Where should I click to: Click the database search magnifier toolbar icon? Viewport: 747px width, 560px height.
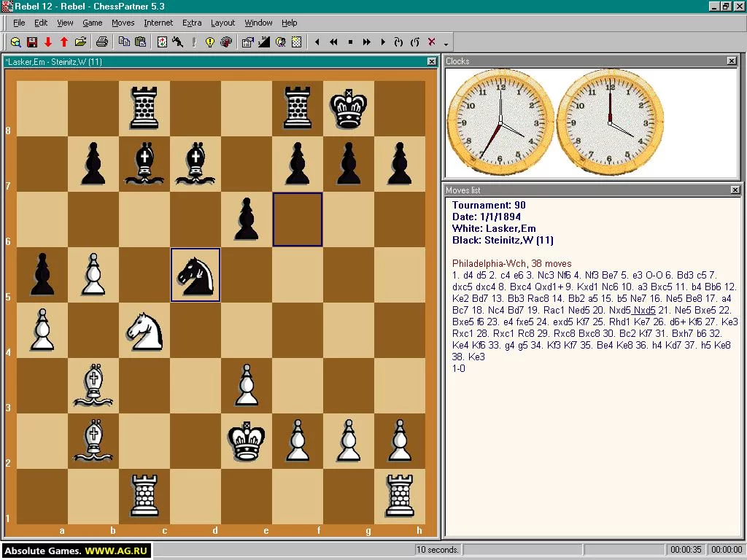(16, 42)
